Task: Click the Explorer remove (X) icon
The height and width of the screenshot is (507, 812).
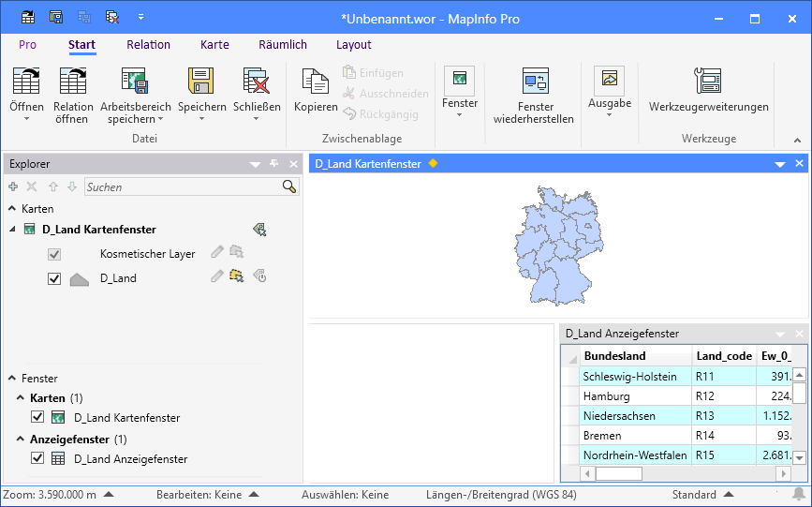Action: click(x=32, y=186)
